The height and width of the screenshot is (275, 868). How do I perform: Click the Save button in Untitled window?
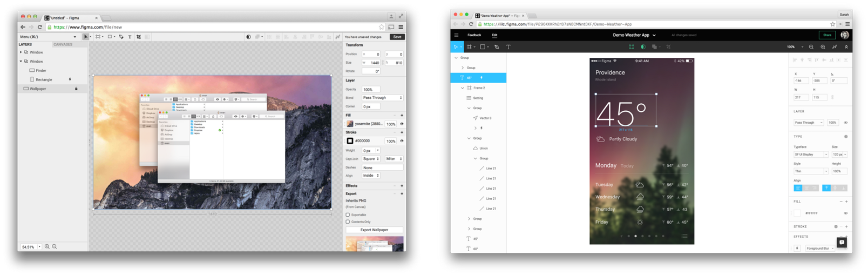(x=397, y=37)
